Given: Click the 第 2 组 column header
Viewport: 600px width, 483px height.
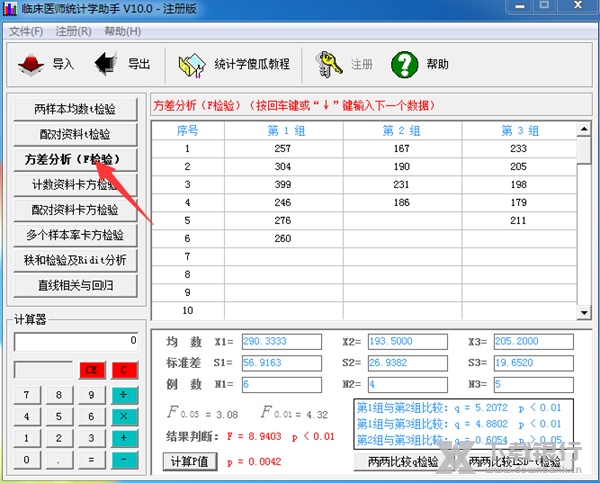Looking at the screenshot, I should click(402, 131).
